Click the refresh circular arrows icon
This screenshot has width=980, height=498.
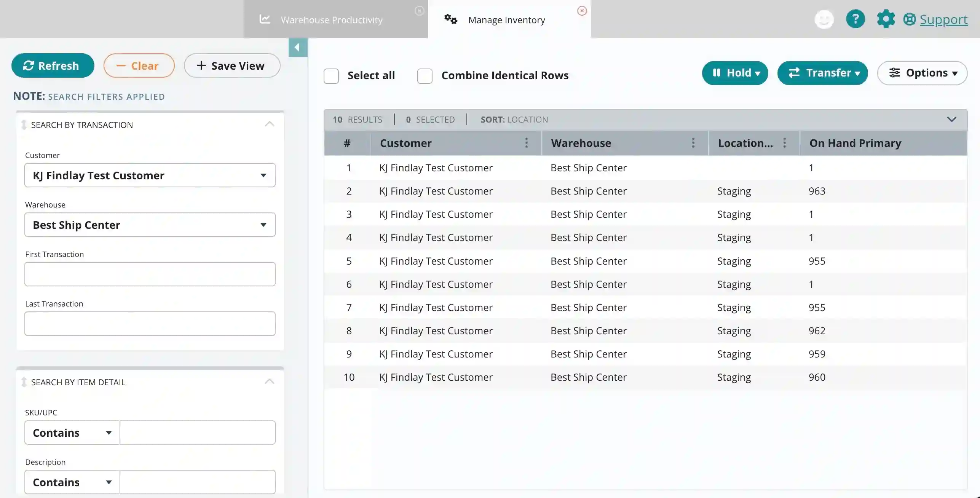point(29,65)
